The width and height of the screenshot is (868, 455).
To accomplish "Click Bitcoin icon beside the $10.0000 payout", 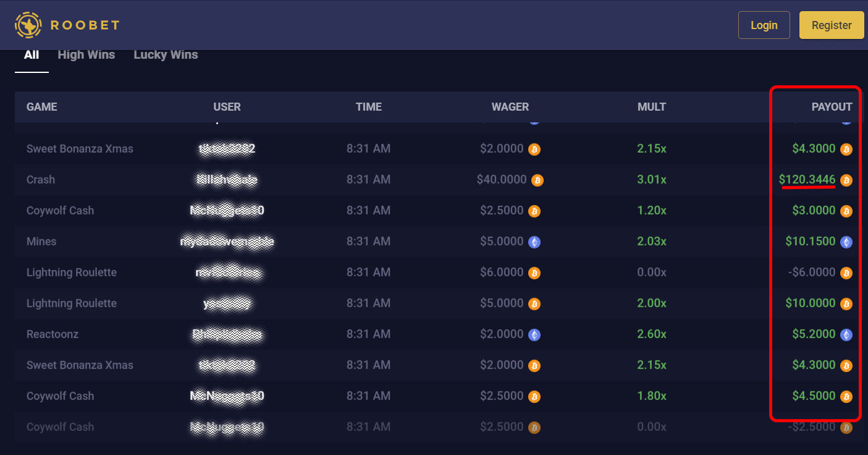I will coord(846,304).
